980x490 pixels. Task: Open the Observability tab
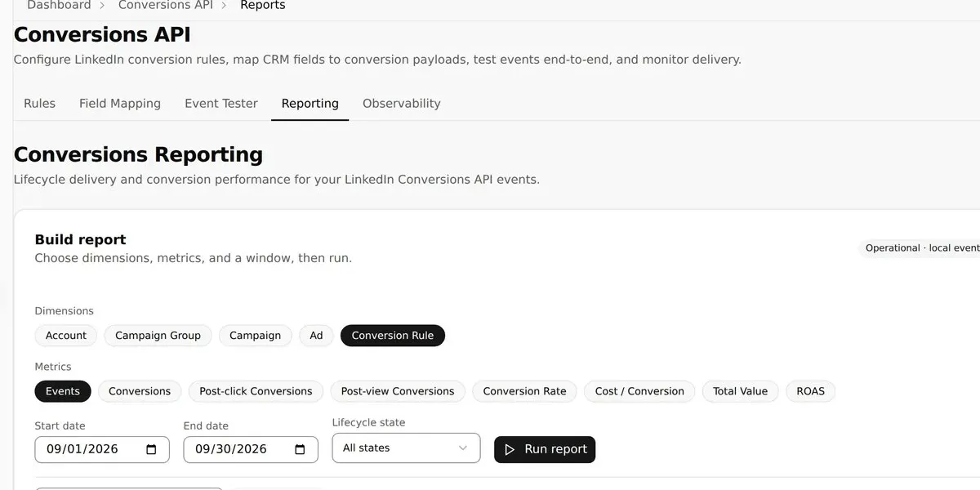(x=402, y=104)
